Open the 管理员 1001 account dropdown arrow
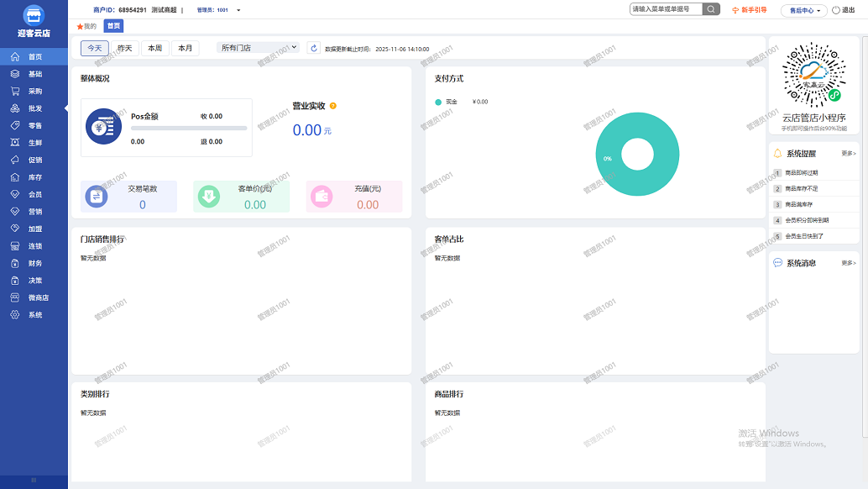868x489 pixels. point(238,11)
